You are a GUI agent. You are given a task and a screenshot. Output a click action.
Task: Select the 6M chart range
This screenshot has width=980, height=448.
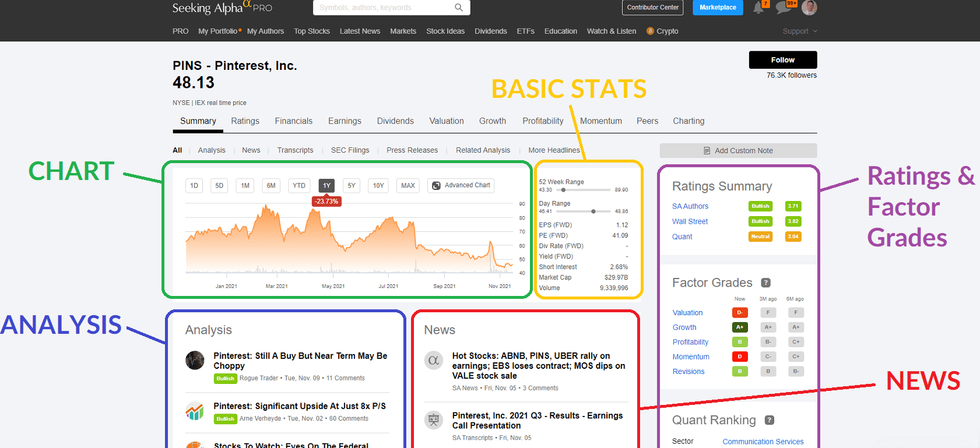click(271, 186)
